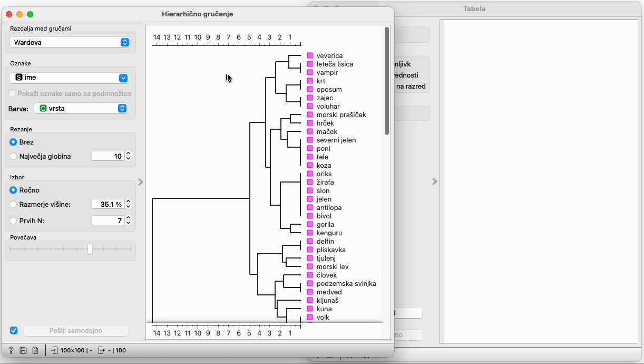This screenshot has width=644, height=364.
Task: Select the pink marker next to delfin
Action: [x=310, y=241]
